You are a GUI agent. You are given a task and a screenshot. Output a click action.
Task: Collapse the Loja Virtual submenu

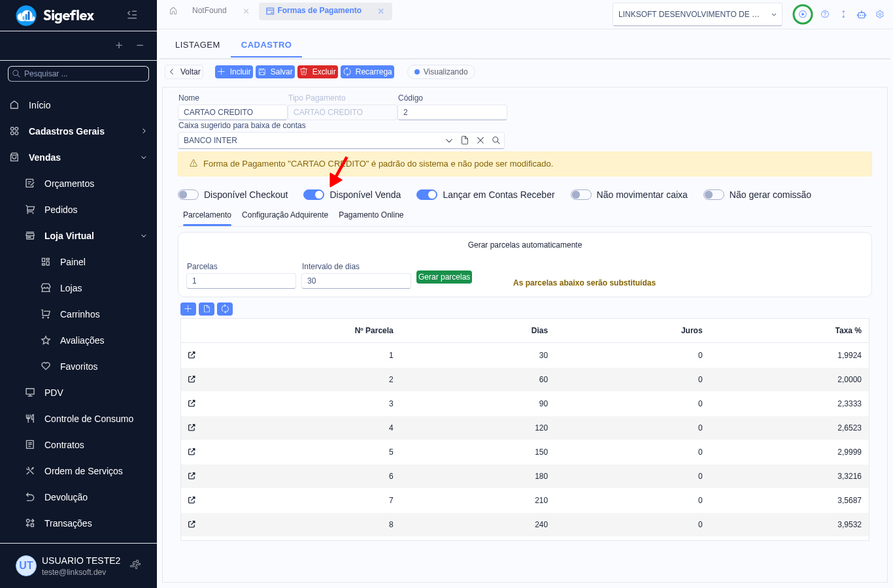coord(78,236)
